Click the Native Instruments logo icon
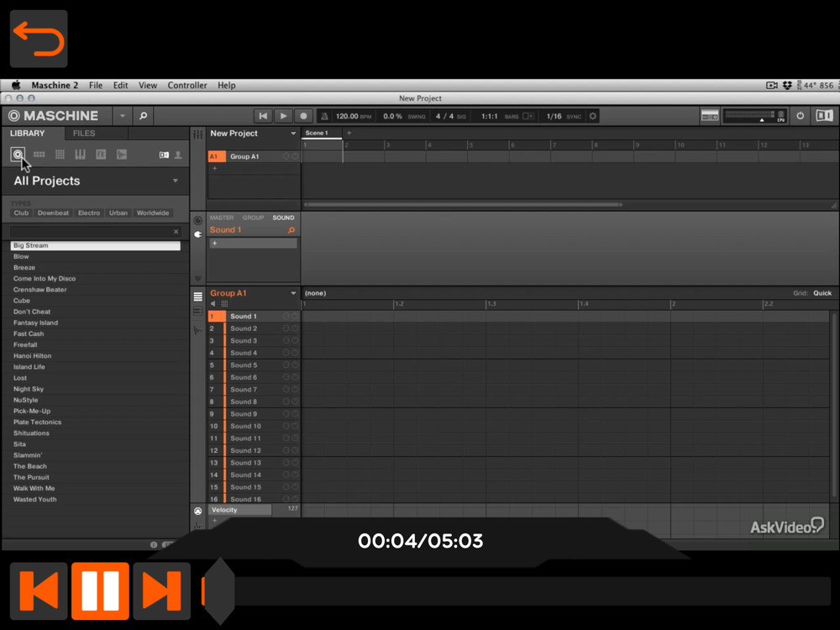This screenshot has height=630, width=840. (x=824, y=116)
